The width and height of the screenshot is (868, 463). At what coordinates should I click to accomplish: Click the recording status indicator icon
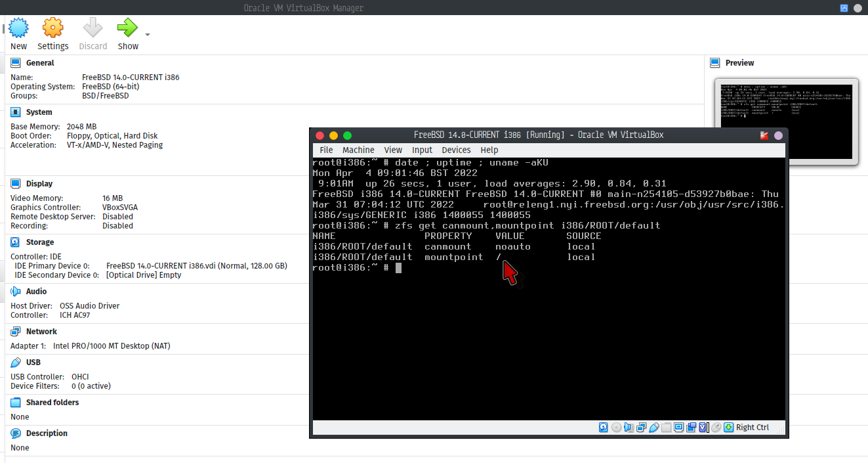(x=691, y=428)
